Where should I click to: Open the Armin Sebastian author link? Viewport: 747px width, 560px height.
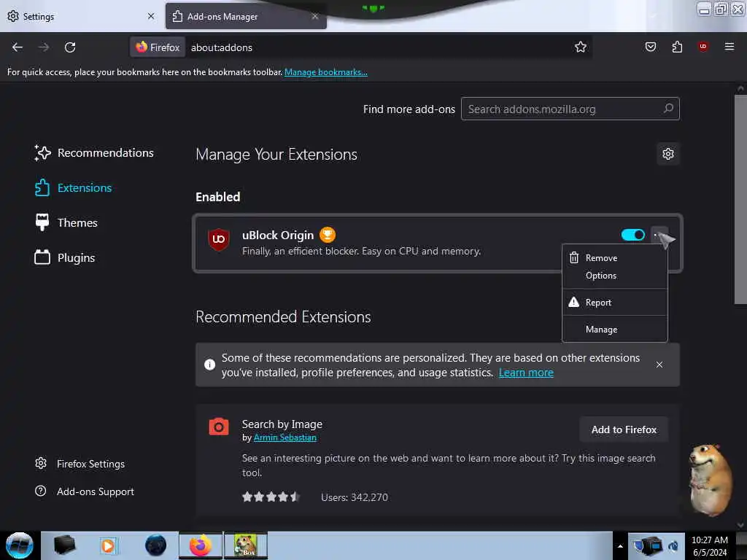click(285, 437)
